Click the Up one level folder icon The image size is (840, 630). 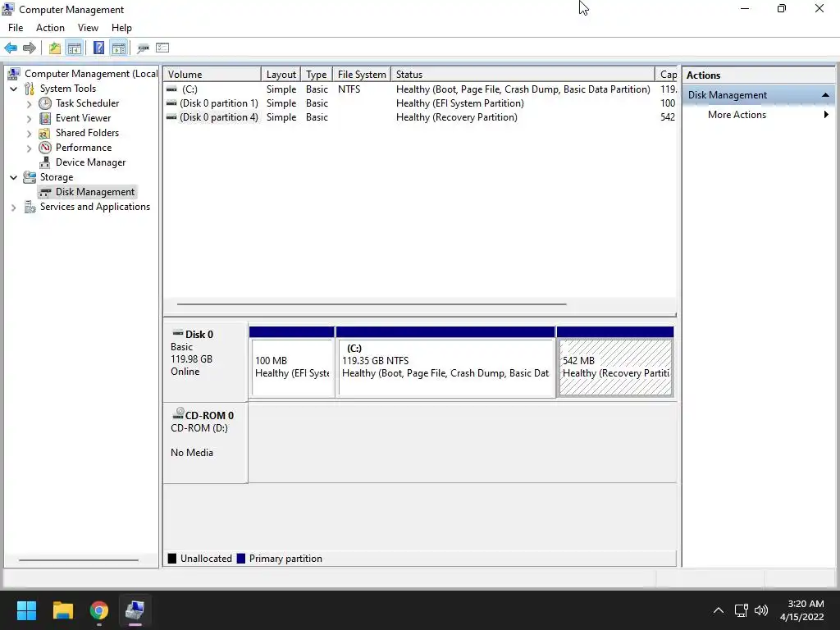coord(55,48)
